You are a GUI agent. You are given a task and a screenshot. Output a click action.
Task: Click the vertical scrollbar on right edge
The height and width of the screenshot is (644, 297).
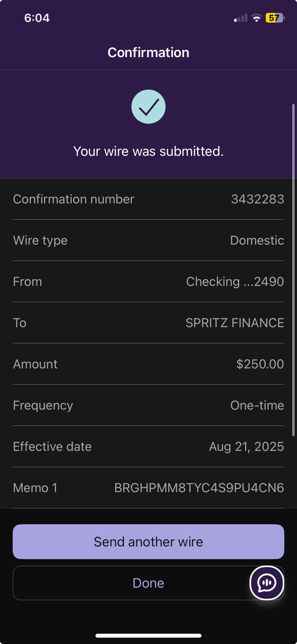point(293,270)
